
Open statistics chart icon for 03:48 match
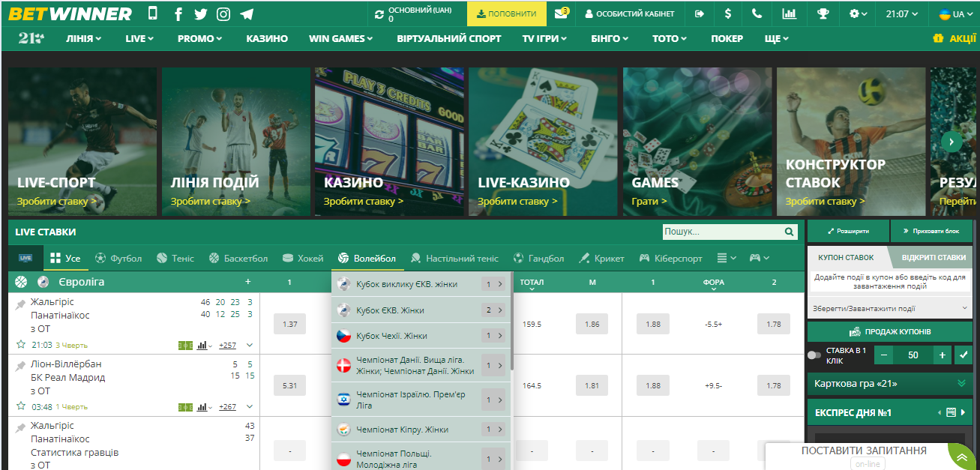pyautogui.click(x=202, y=407)
